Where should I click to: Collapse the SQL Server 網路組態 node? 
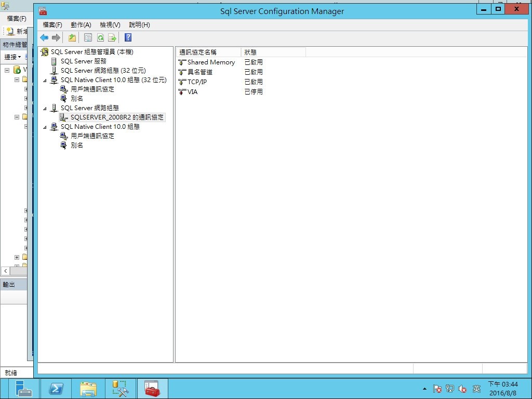[x=45, y=109]
